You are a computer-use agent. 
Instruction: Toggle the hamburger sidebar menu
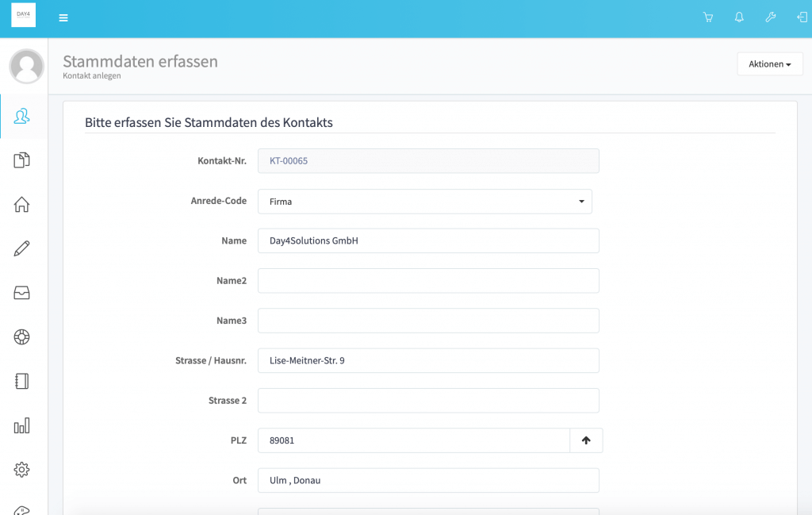63,18
